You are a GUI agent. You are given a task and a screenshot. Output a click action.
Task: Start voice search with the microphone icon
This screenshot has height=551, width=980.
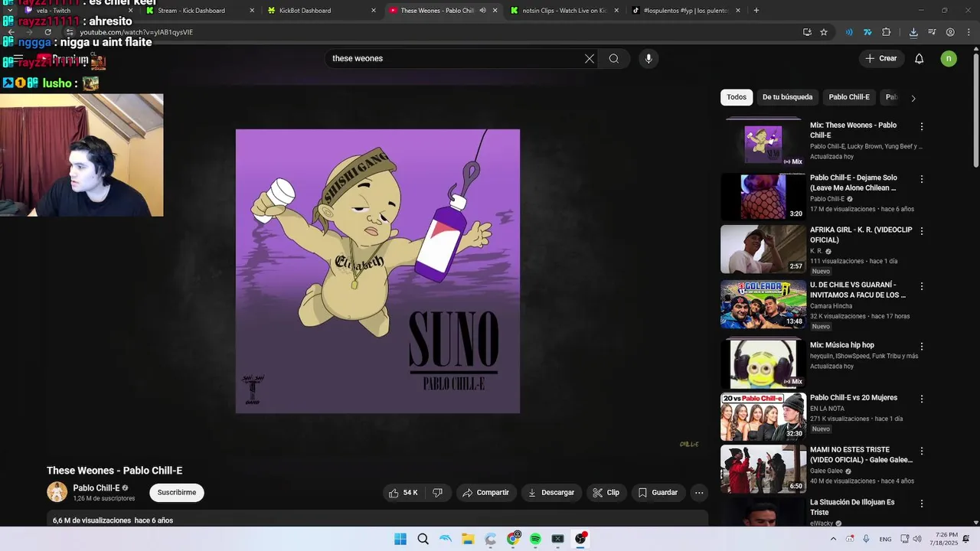tap(648, 59)
